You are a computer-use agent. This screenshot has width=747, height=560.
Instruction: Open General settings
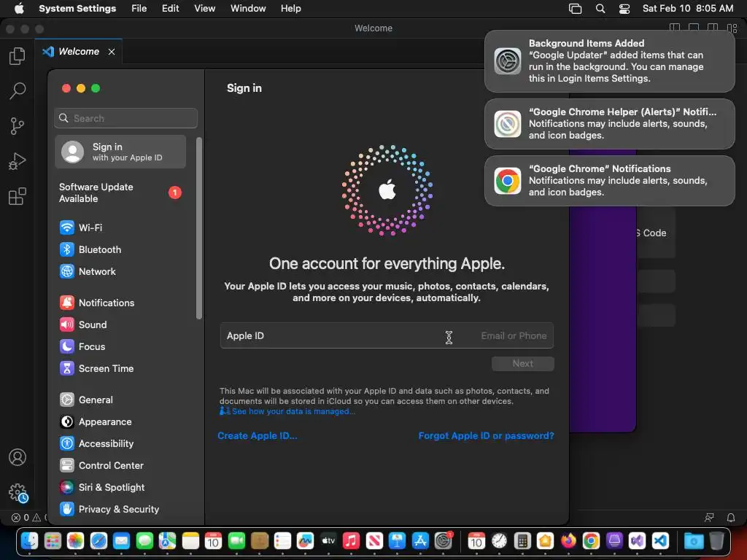click(x=120, y=400)
